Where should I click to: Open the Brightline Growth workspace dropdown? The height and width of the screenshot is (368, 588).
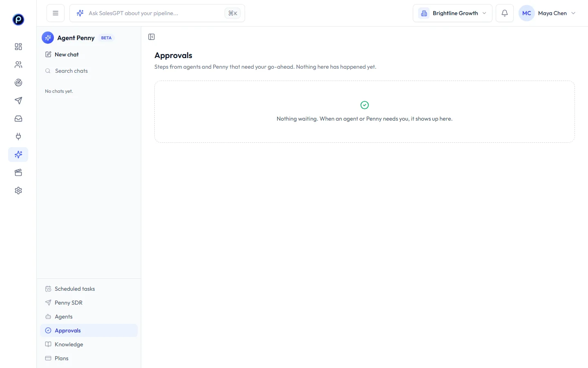(x=452, y=13)
